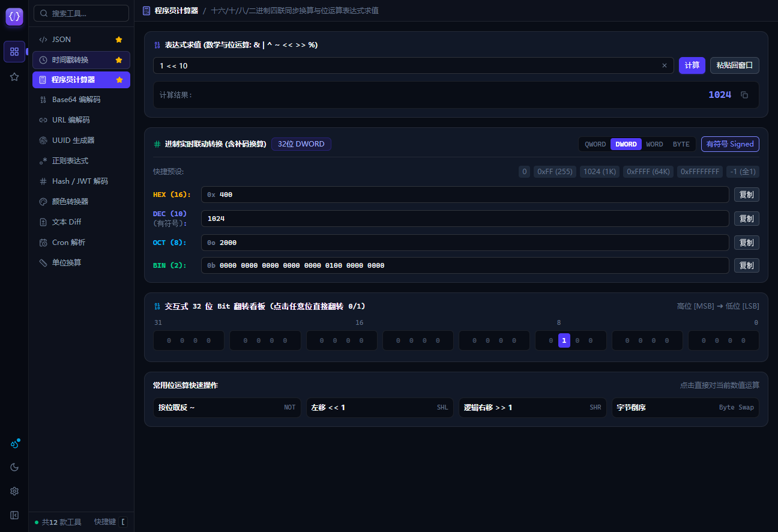Toggle dark mode moon icon
Screen dimensions: 778x532
[14, 467]
